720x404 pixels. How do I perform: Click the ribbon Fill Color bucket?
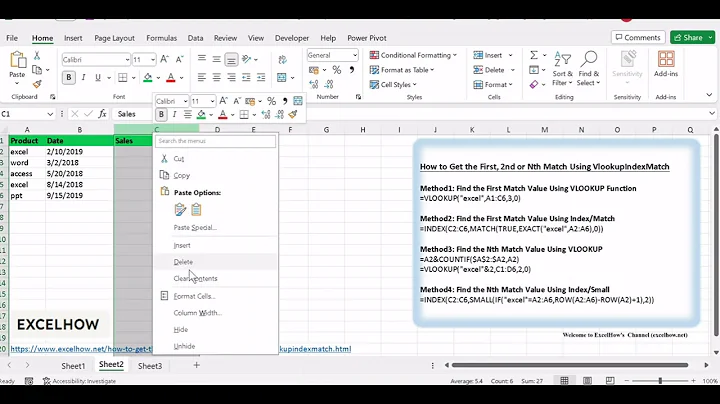point(148,78)
